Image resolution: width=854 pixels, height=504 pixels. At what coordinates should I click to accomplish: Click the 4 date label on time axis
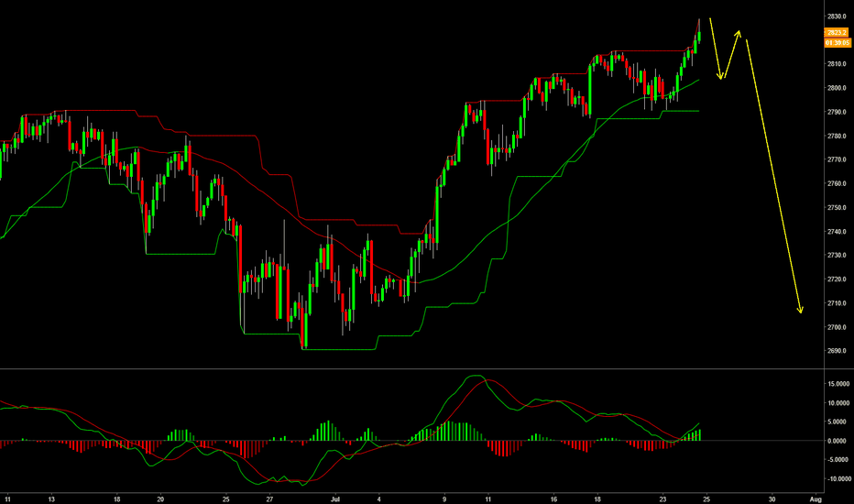pyautogui.click(x=379, y=499)
